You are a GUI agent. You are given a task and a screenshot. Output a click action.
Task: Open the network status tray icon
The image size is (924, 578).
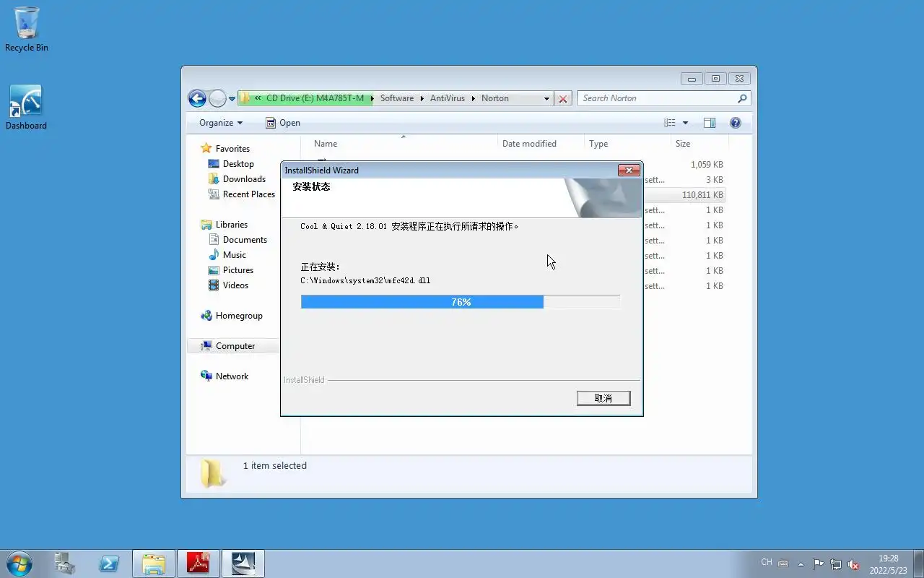836,564
